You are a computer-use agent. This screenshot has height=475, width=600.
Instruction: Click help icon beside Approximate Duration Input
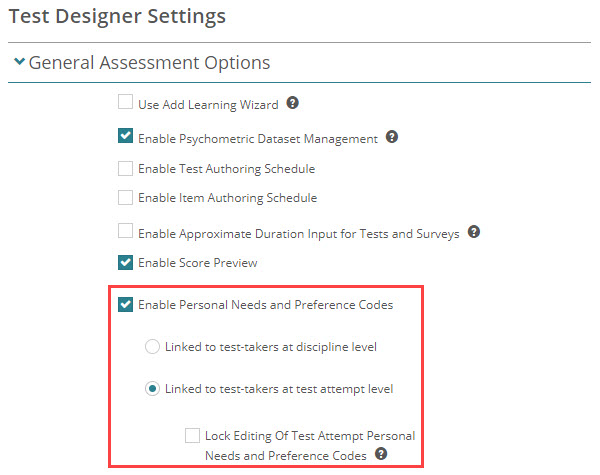click(474, 232)
